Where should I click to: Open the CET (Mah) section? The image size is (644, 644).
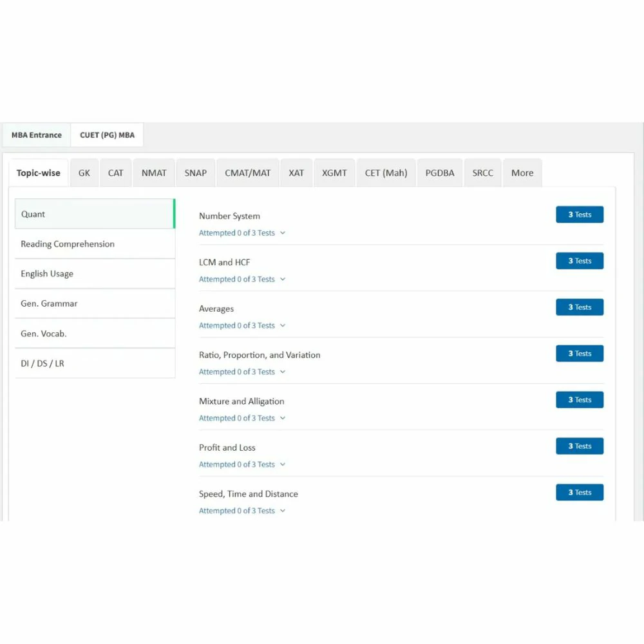(386, 173)
